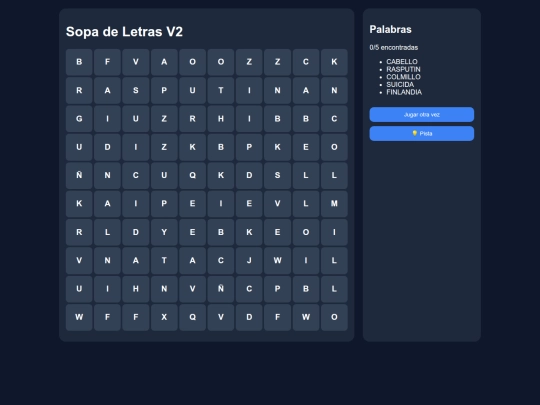Screen dimensions: 540x405
Task: Choose the Ñ tile between V and C
Action: (221, 289)
